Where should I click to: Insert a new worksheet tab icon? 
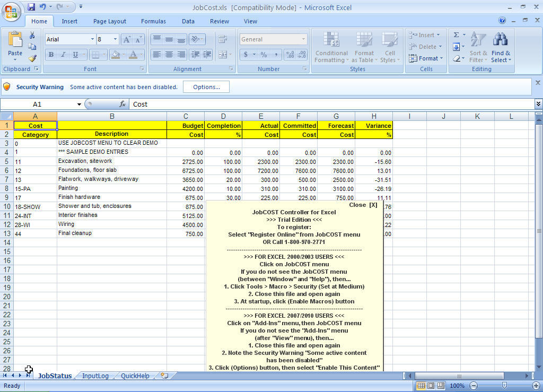[x=164, y=376]
